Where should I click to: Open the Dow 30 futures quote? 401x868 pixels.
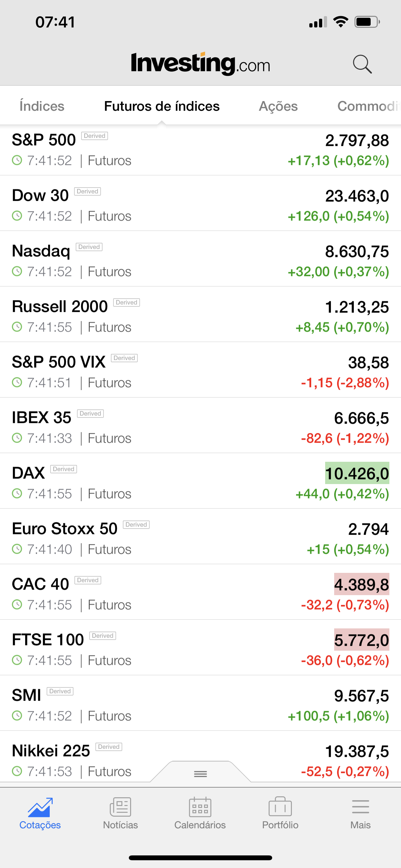[x=200, y=203]
